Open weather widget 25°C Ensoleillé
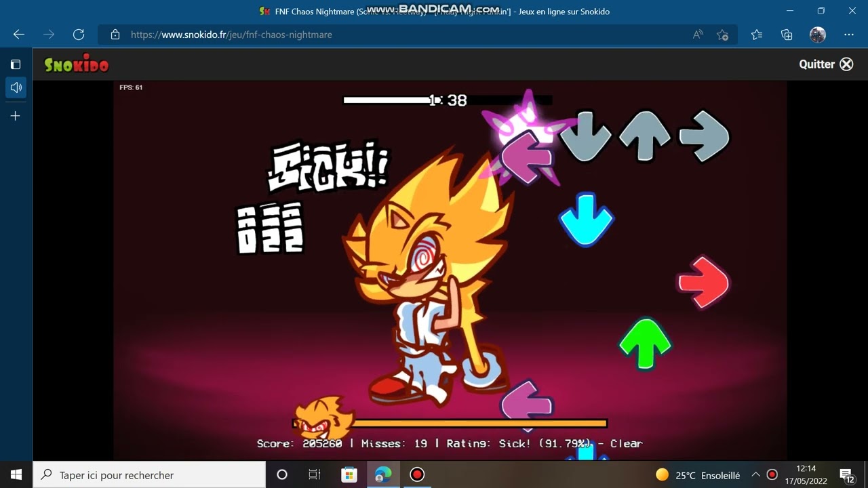This screenshot has width=868, height=488. 698,475
